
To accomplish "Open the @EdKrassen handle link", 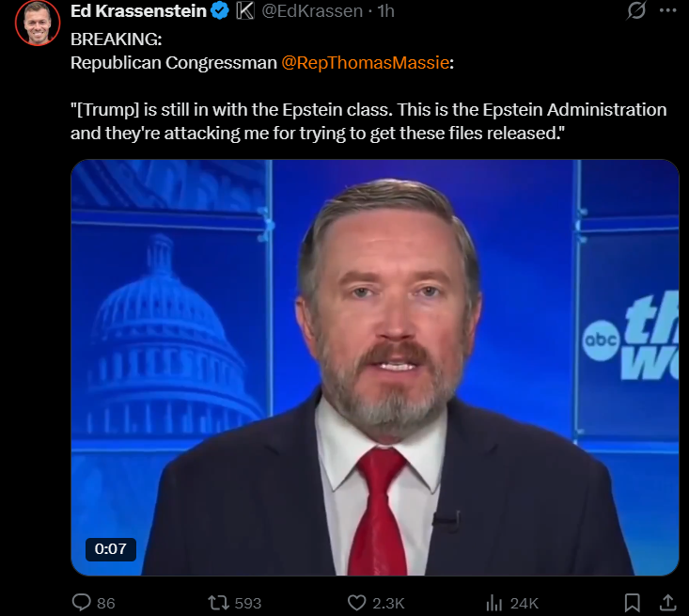I will click(x=312, y=11).
